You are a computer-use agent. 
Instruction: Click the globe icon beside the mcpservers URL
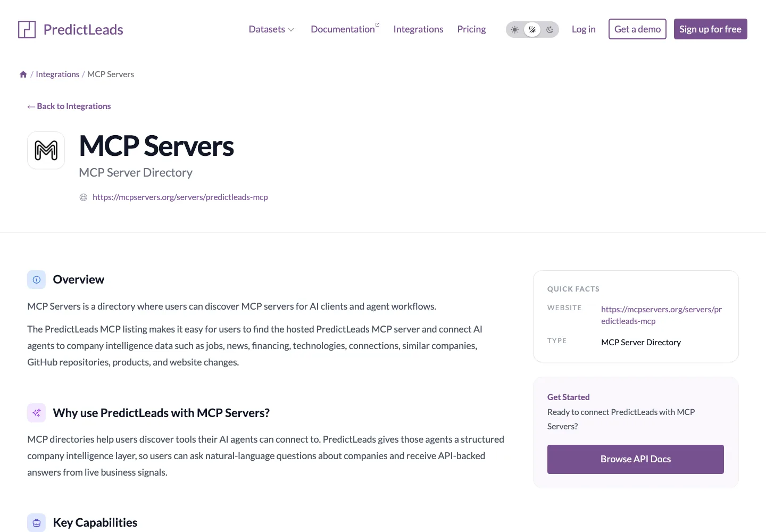(x=84, y=197)
